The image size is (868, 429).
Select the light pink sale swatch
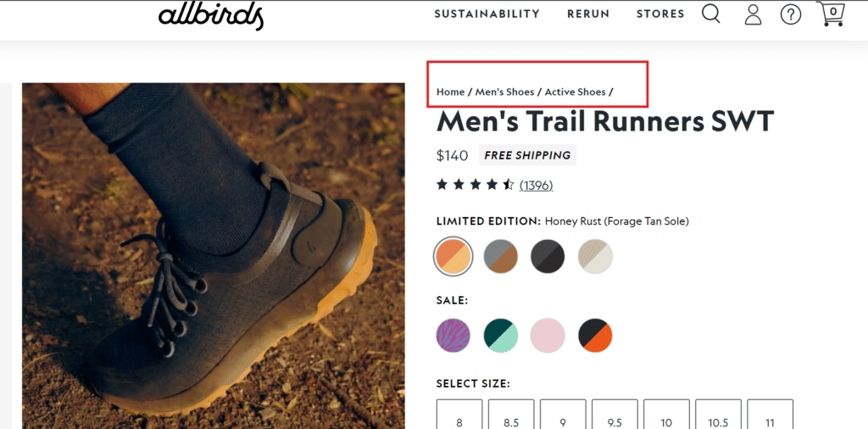tap(548, 336)
